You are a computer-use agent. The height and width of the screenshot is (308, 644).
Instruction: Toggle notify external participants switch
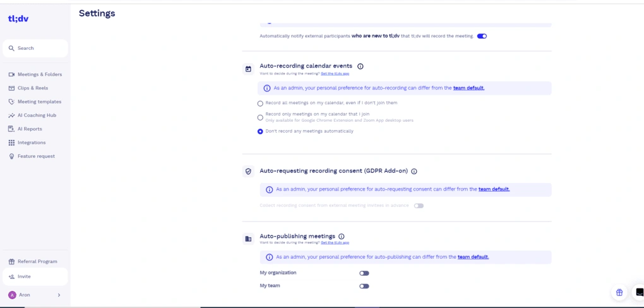[482, 36]
